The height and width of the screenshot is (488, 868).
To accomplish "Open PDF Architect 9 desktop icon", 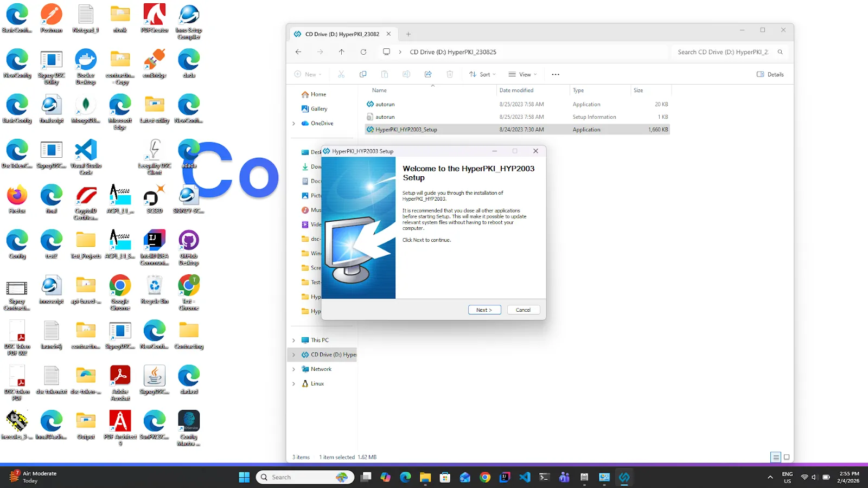I will 120,428.
